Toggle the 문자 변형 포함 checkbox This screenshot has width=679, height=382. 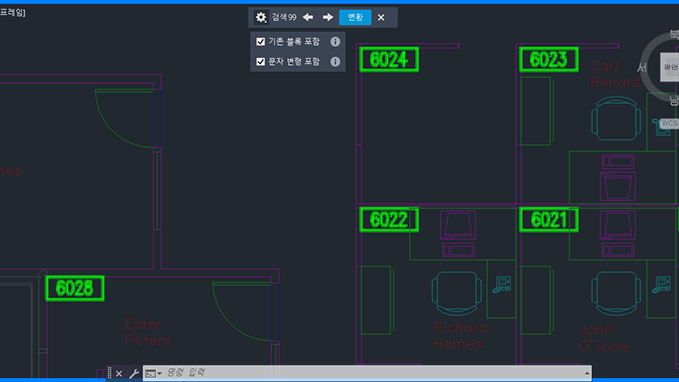click(260, 62)
